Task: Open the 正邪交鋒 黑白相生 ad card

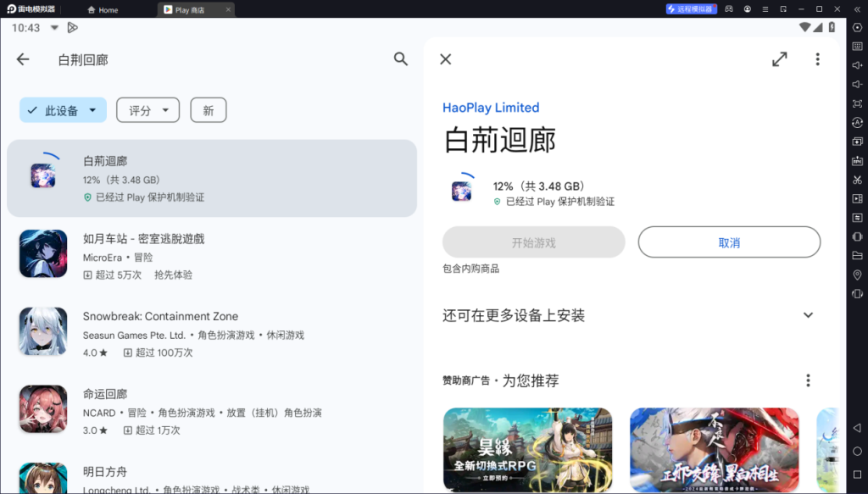Action: (x=714, y=449)
